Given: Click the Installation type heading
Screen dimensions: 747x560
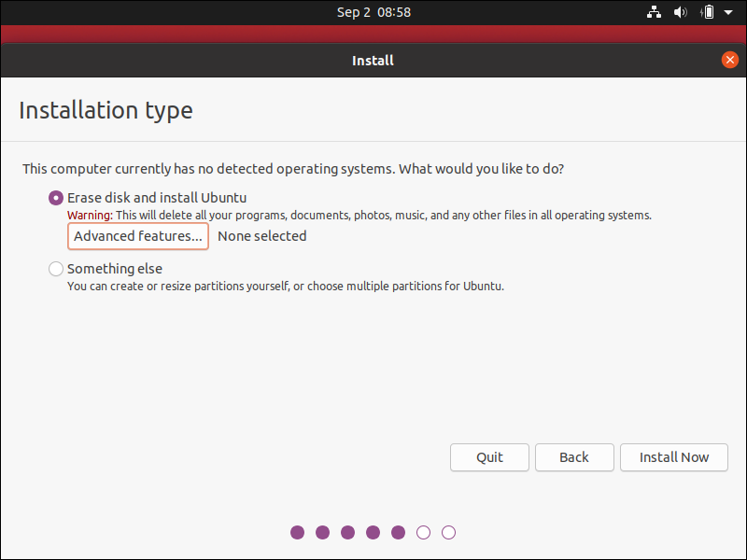Looking at the screenshot, I should click(106, 110).
